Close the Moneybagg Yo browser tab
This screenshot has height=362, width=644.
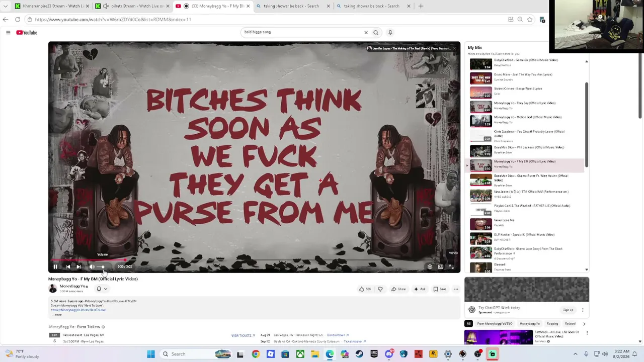point(248,6)
